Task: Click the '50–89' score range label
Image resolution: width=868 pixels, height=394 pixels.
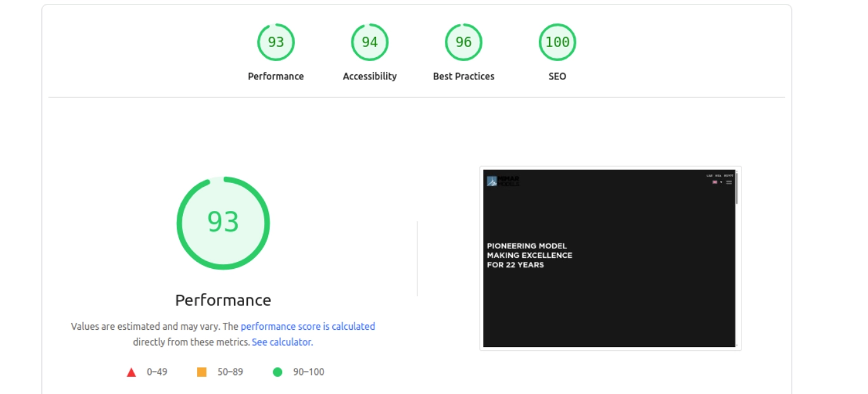Action: 230,372
